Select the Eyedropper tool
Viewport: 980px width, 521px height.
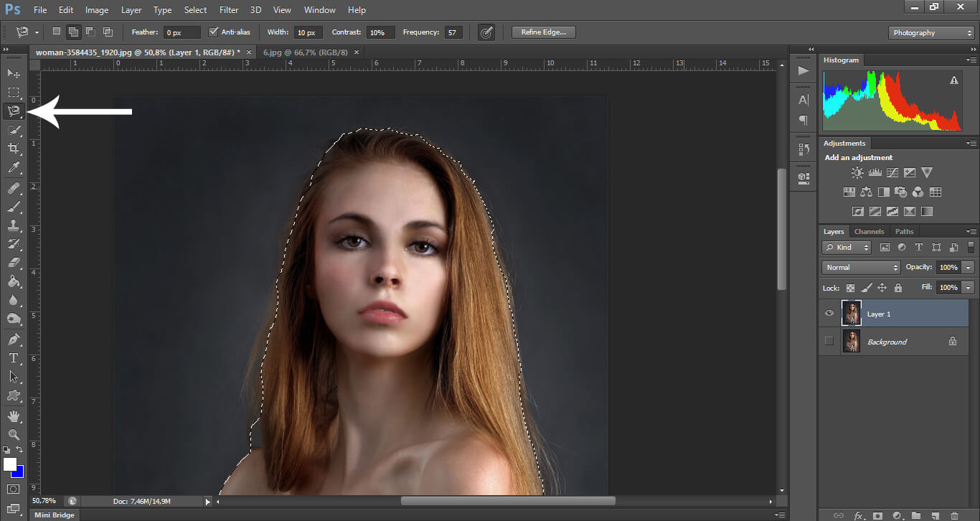click(x=14, y=168)
